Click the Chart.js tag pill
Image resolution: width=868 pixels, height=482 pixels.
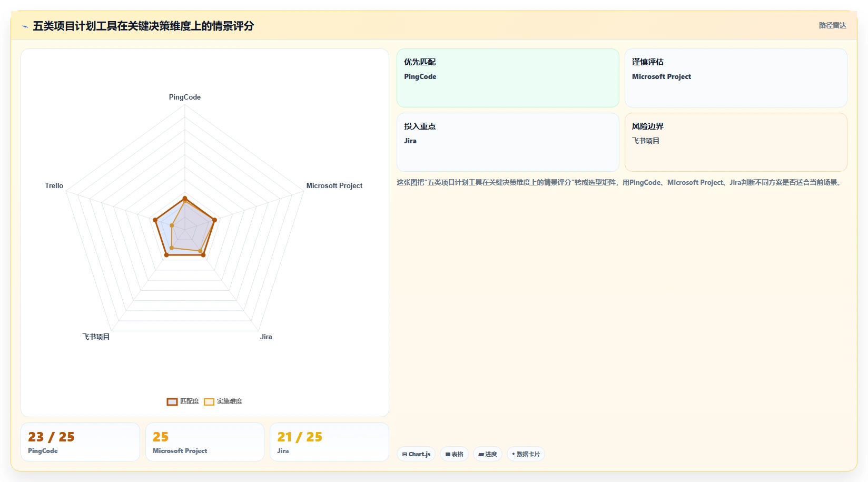416,454
